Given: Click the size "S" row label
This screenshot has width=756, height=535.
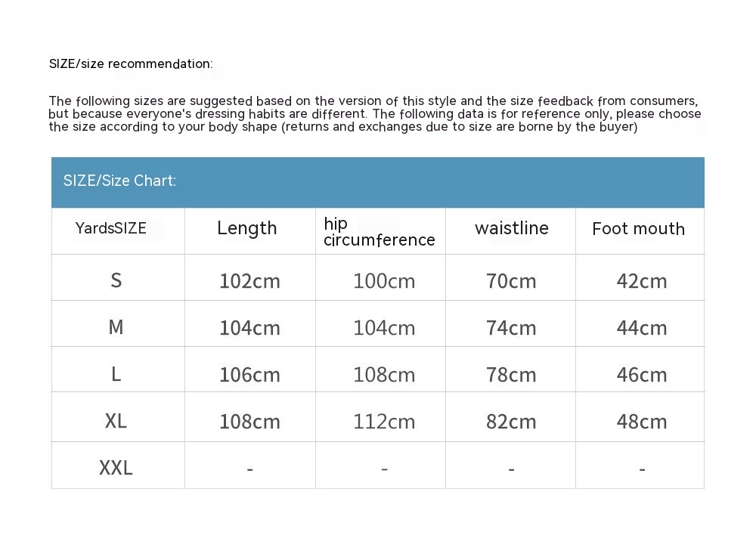Looking at the screenshot, I should [116, 280].
